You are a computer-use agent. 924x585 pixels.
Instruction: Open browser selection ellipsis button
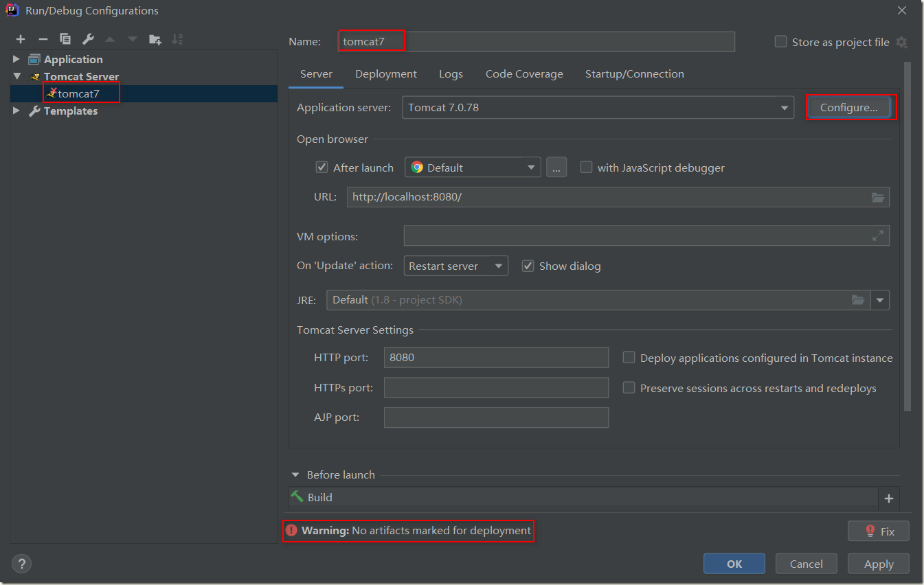click(x=556, y=167)
